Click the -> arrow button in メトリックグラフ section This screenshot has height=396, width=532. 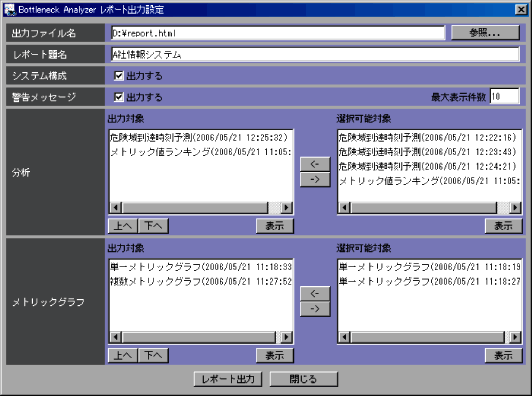click(315, 309)
